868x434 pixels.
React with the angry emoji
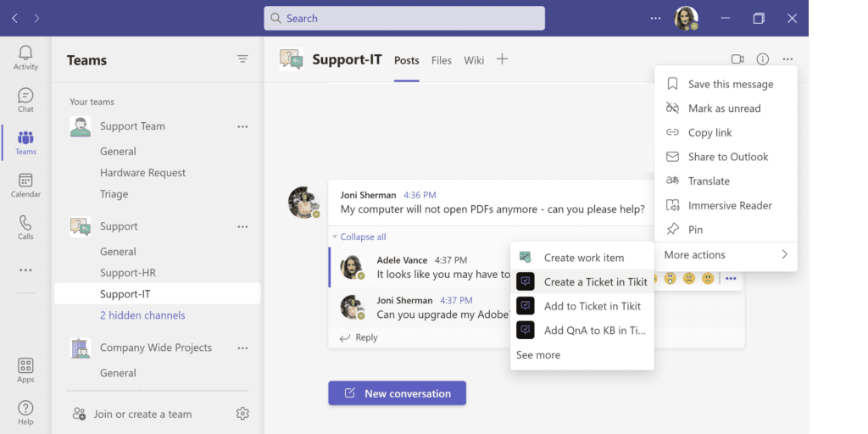[x=708, y=278]
